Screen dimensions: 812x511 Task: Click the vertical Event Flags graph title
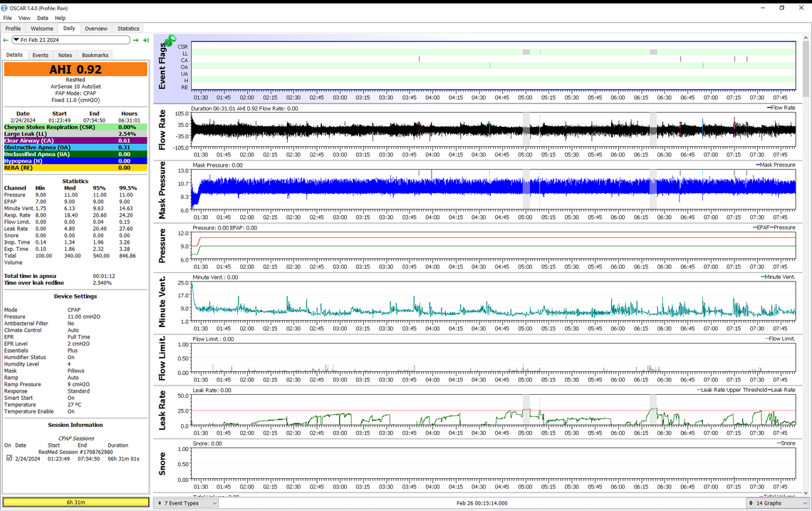point(162,66)
